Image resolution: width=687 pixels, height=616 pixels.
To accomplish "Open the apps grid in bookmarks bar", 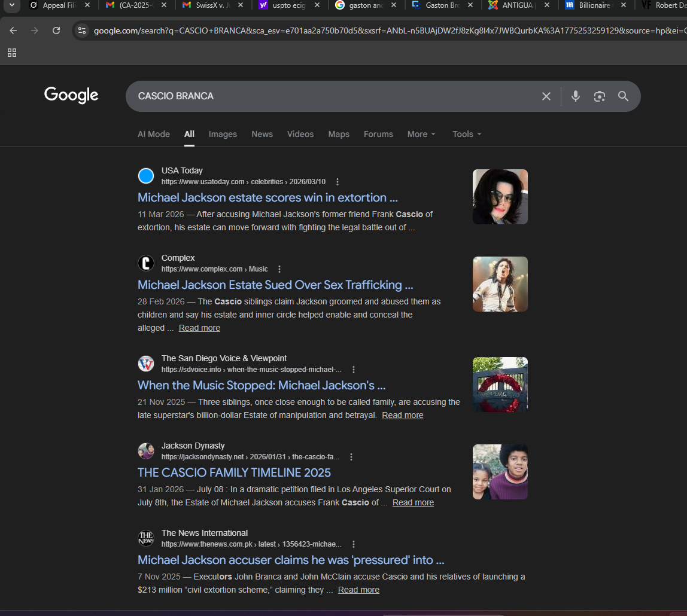I will 12,53.
